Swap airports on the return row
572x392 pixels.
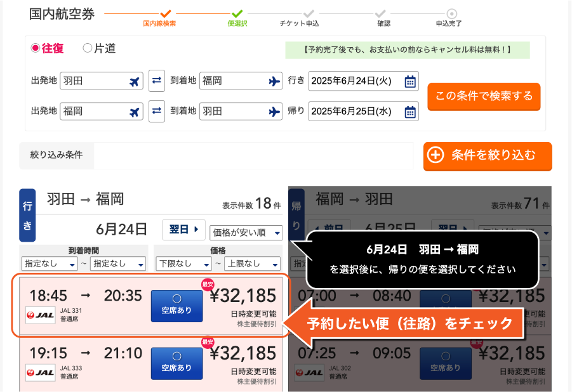(157, 112)
